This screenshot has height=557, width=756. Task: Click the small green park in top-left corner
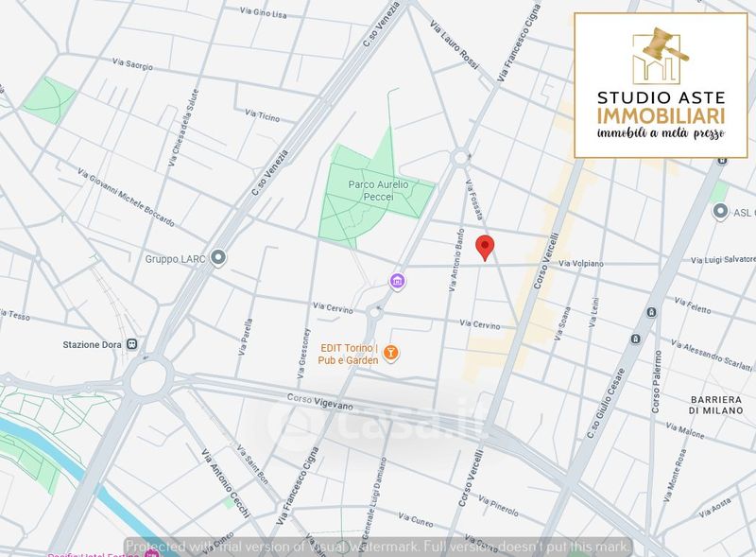coord(48,96)
